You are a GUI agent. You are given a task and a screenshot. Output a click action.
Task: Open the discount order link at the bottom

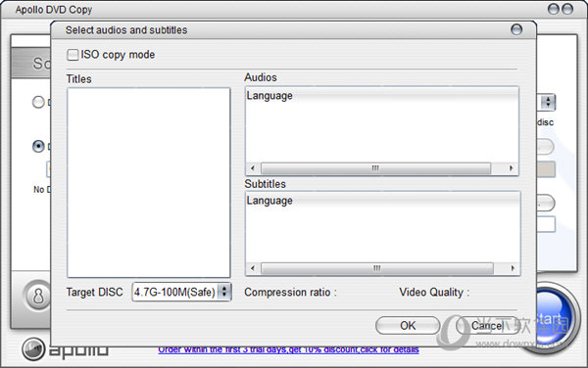click(288, 349)
